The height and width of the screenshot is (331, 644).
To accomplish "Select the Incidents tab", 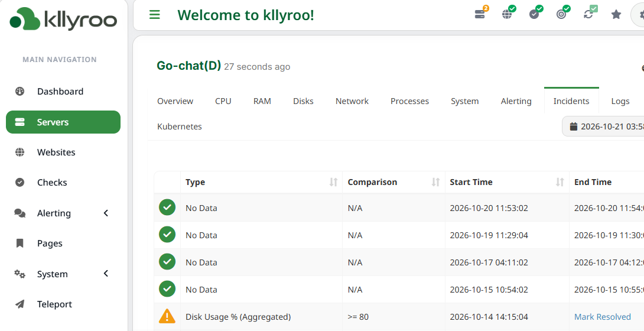I will tap(571, 101).
